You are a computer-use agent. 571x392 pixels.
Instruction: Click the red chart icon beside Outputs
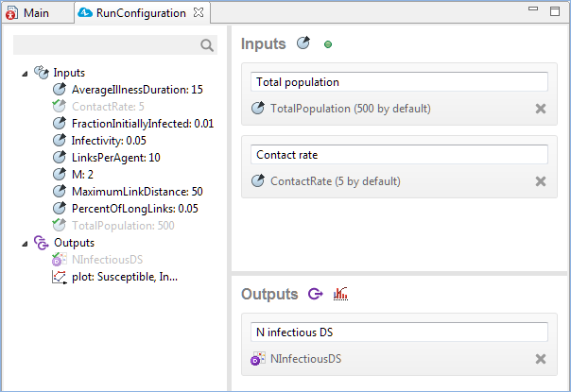point(340,294)
